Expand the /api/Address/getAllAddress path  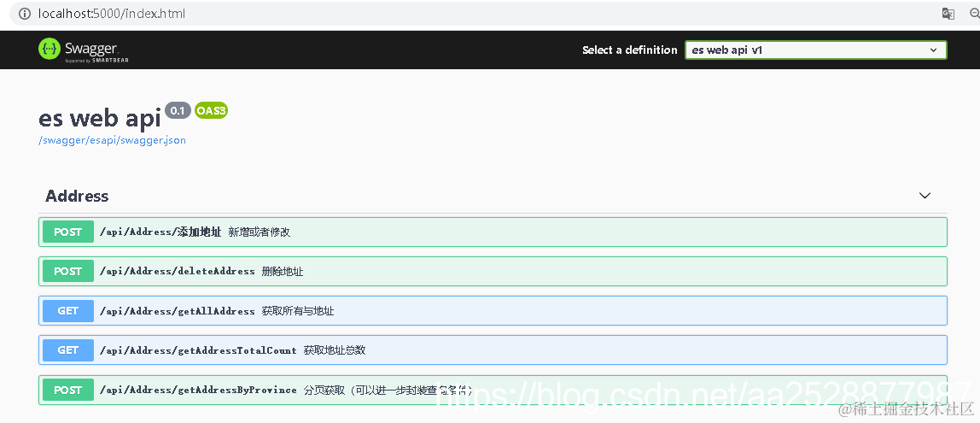tap(178, 311)
